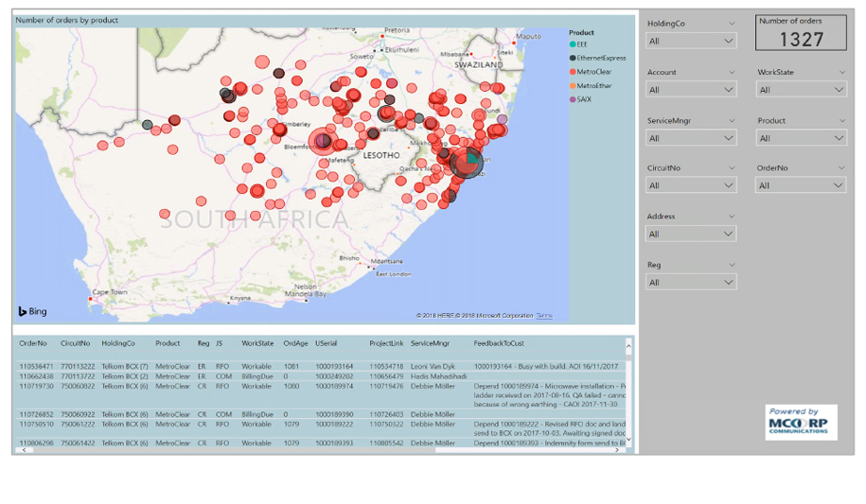Select the MetroClear legend marker
The width and height of the screenshot is (866, 504).
573,72
